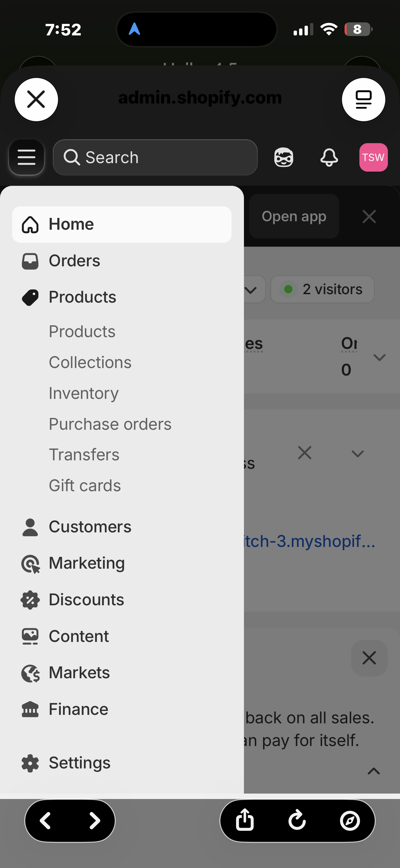Open the TSW account avatar menu
Screen dimensions: 400x868
tap(373, 157)
